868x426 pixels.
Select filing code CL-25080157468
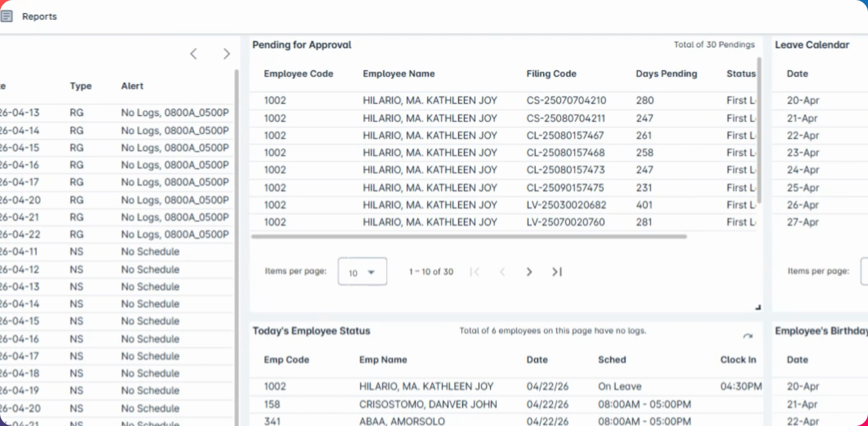566,153
